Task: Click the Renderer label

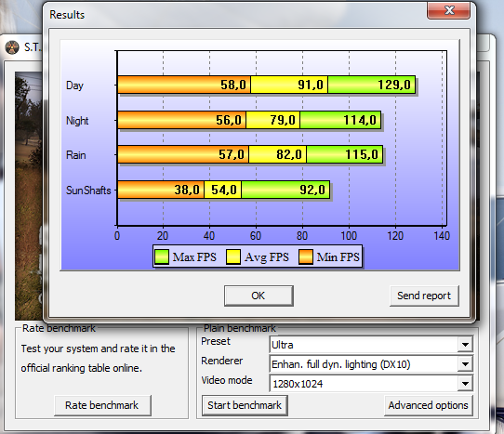Action: [x=222, y=361]
